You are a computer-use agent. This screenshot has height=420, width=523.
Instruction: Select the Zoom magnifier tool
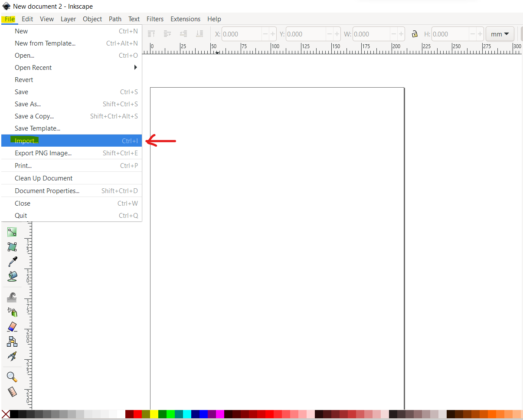(x=12, y=377)
